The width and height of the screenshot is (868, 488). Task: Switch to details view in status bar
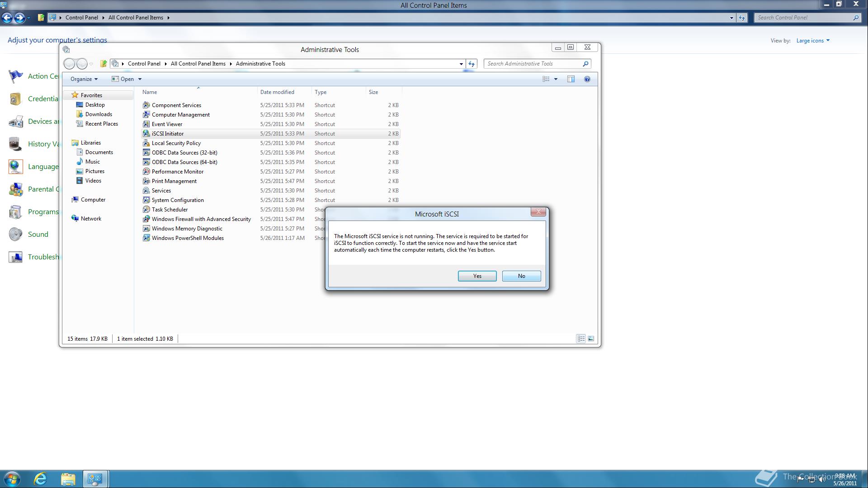(x=581, y=338)
